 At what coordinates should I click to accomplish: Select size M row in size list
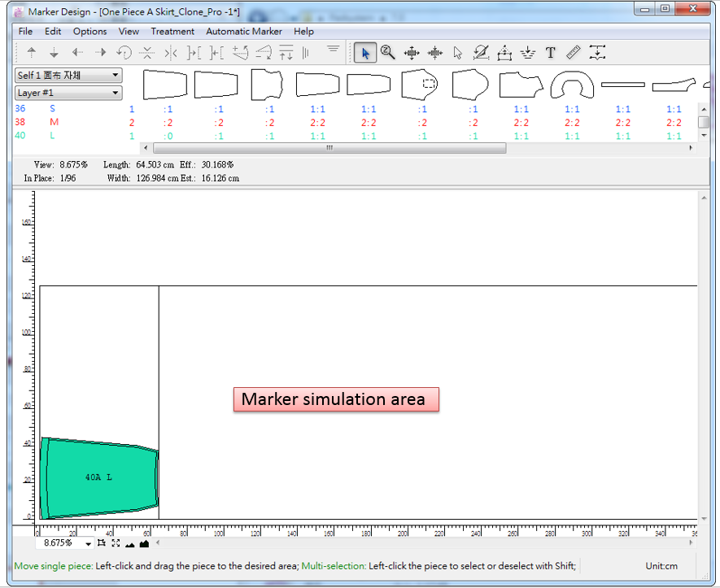click(54, 122)
